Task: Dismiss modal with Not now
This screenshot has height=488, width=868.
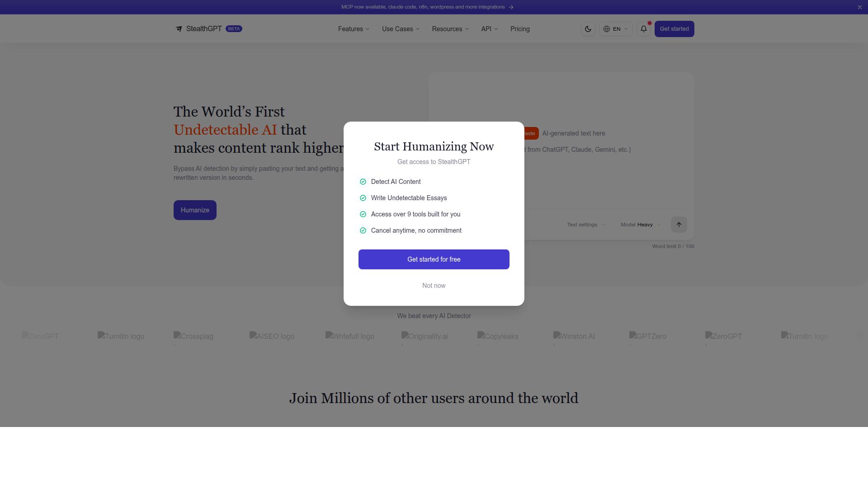Action: click(x=434, y=286)
